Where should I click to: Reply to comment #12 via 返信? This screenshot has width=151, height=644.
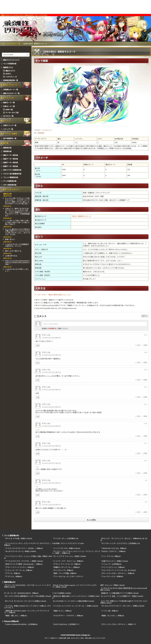[x=138, y=436]
